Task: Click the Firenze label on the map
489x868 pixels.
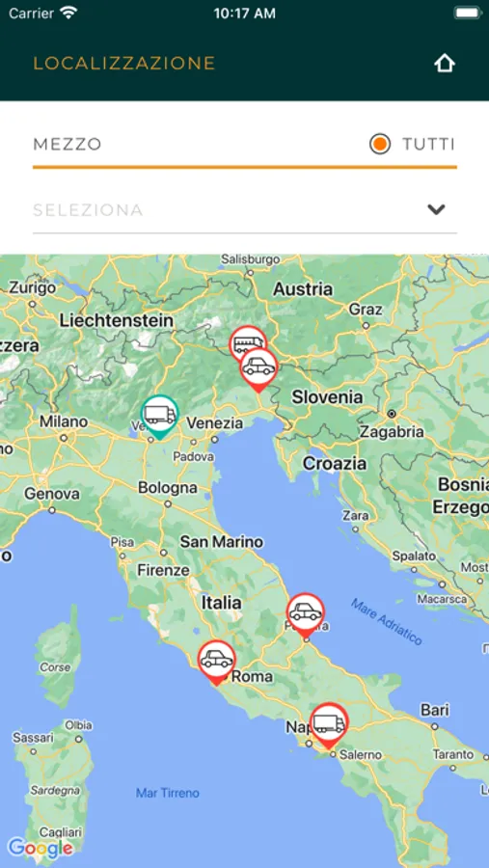Action: click(163, 570)
